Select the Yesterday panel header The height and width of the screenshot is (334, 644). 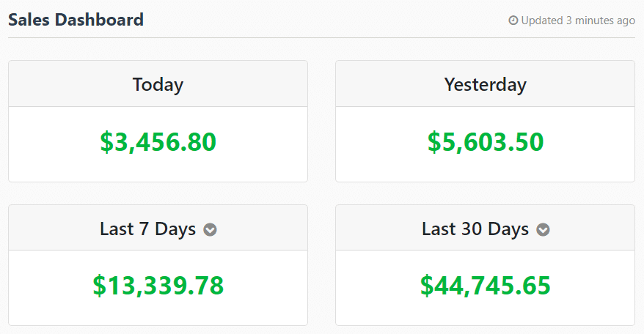485,83
